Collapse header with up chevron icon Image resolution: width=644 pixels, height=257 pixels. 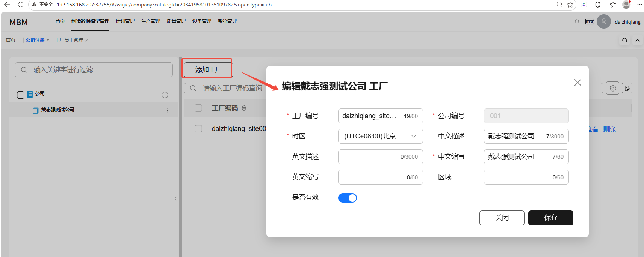click(638, 40)
